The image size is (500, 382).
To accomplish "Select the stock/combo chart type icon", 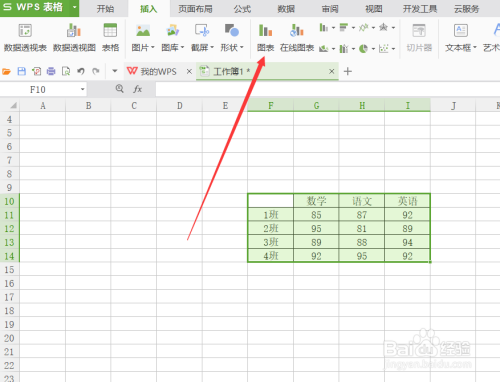I will click(344, 49).
